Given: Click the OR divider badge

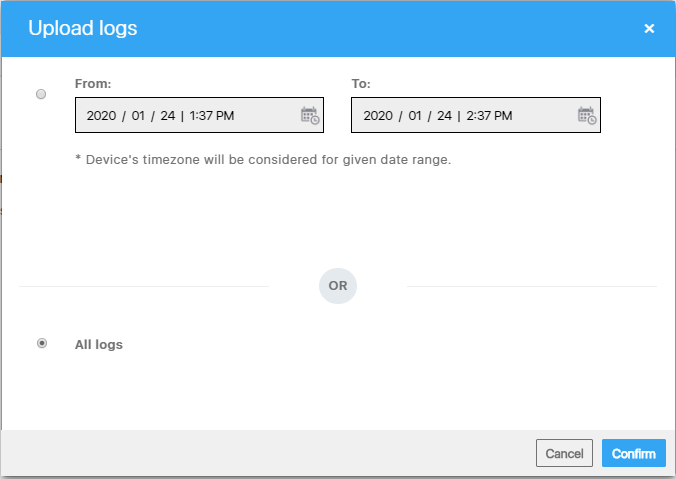Looking at the screenshot, I should point(338,286).
